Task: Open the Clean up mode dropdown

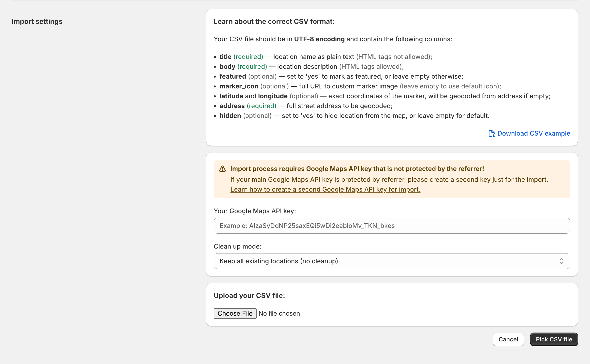Action: (391, 261)
